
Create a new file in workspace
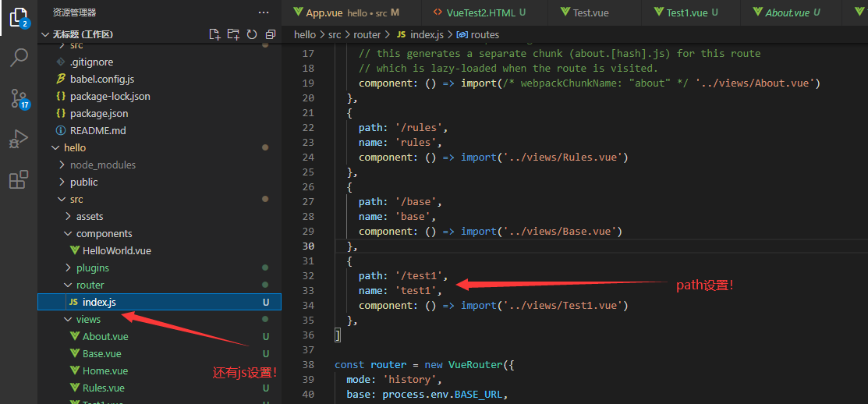pos(214,35)
